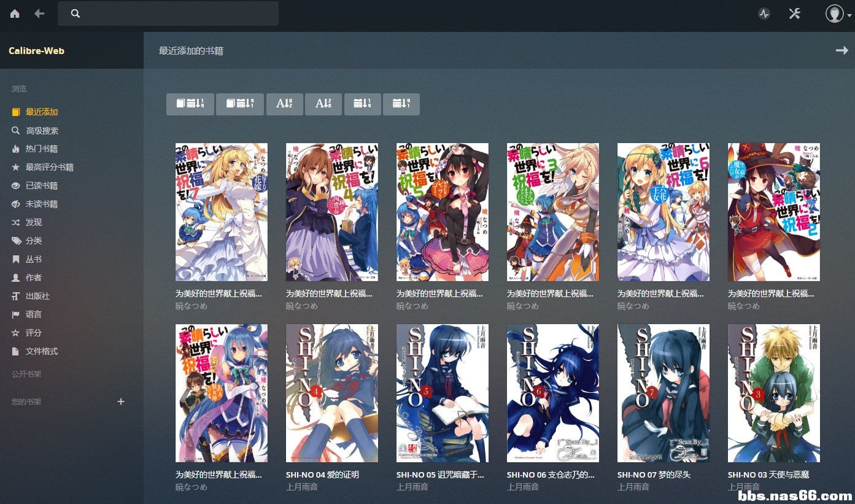Open the SHI-NO volume 3 cover
The height and width of the screenshot is (504, 855).
pos(774,394)
